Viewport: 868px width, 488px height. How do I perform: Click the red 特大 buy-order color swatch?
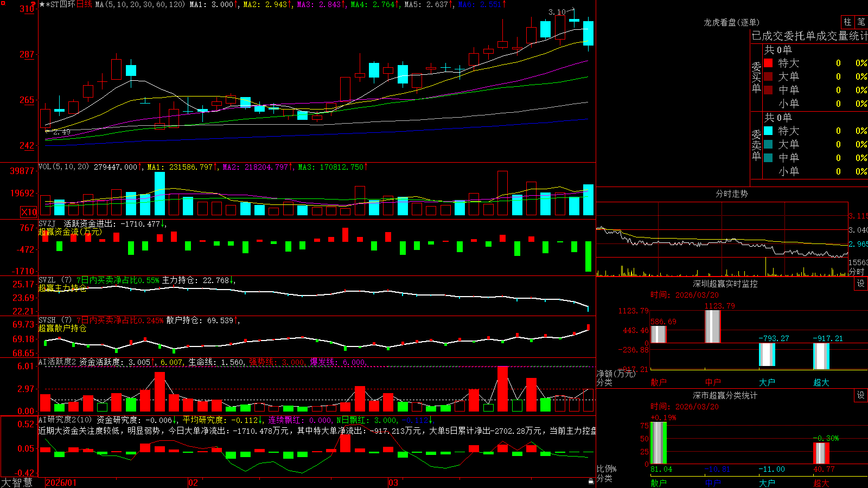[x=768, y=63]
